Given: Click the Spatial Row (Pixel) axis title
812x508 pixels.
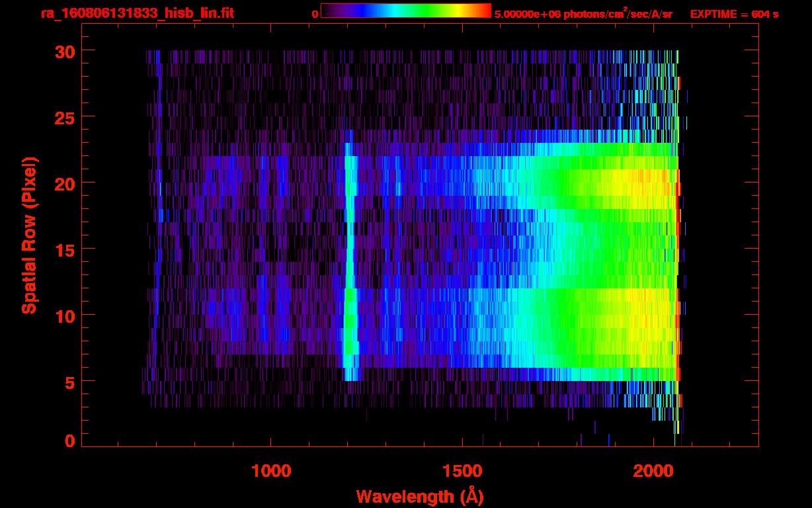Looking at the screenshot, I should [28, 235].
